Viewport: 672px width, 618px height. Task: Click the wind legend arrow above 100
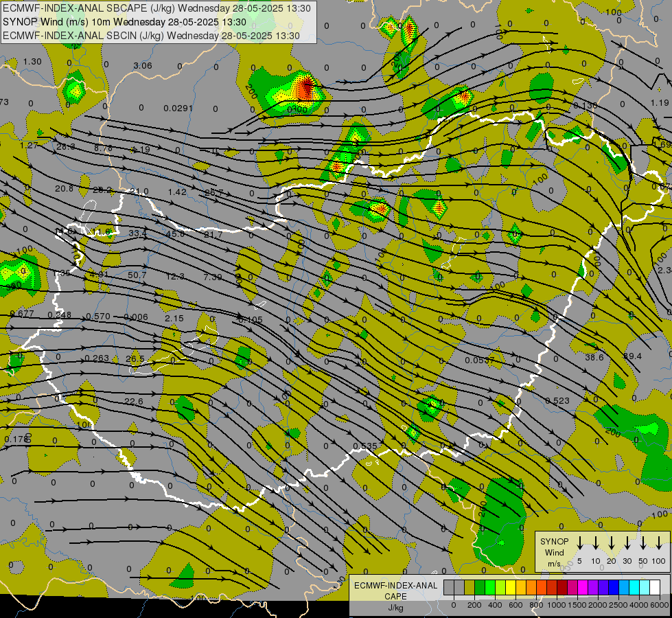tap(659, 543)
